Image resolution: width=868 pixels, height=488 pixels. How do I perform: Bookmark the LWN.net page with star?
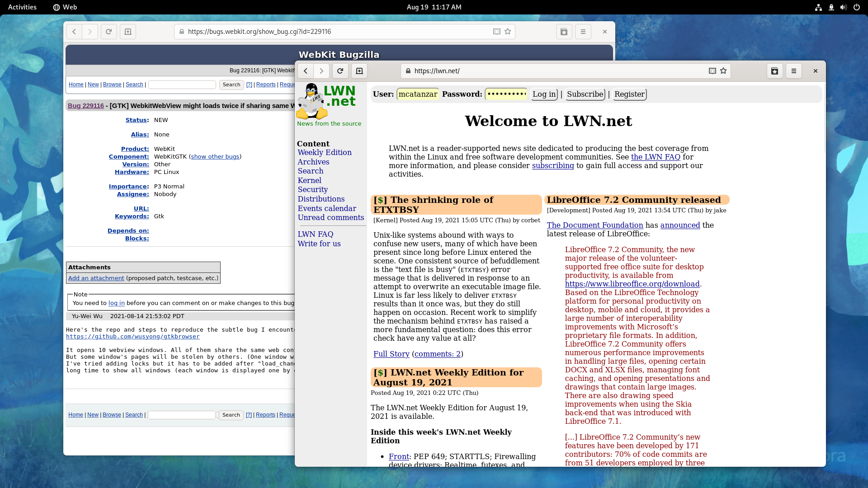[723, 71]
